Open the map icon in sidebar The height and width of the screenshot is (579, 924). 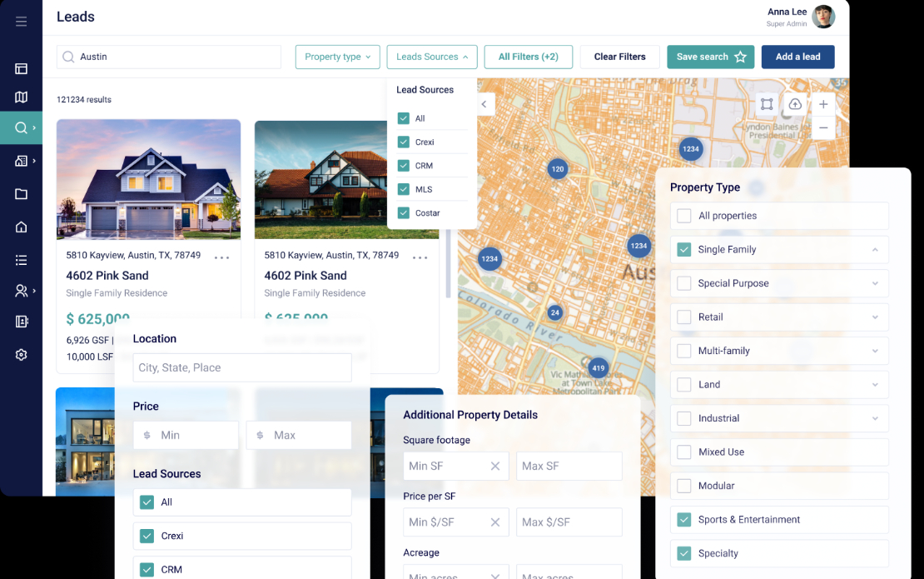tap(21, 97)
